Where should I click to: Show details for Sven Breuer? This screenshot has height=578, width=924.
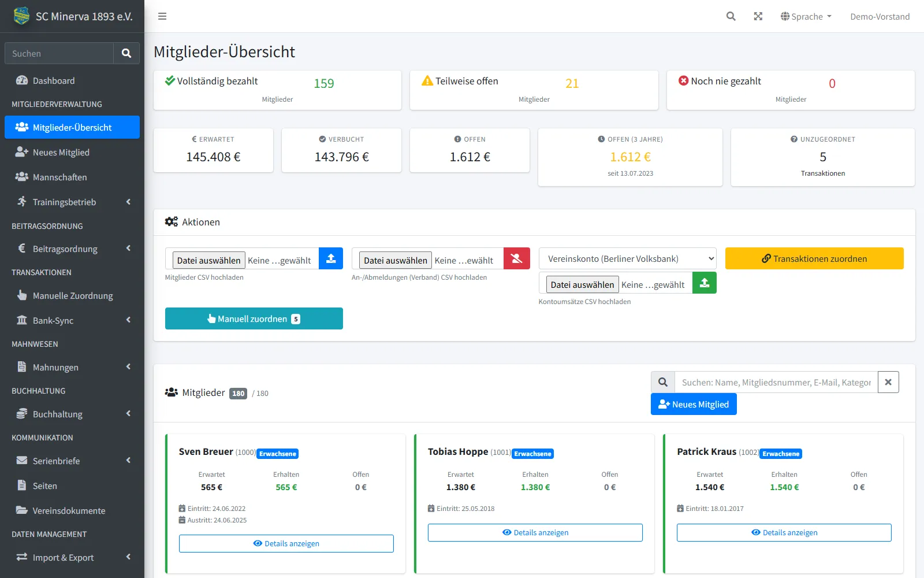click(x=286, y=543)
